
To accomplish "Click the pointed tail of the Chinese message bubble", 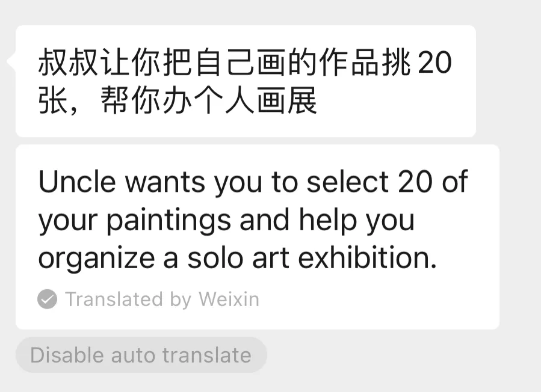I will [10, 61].
